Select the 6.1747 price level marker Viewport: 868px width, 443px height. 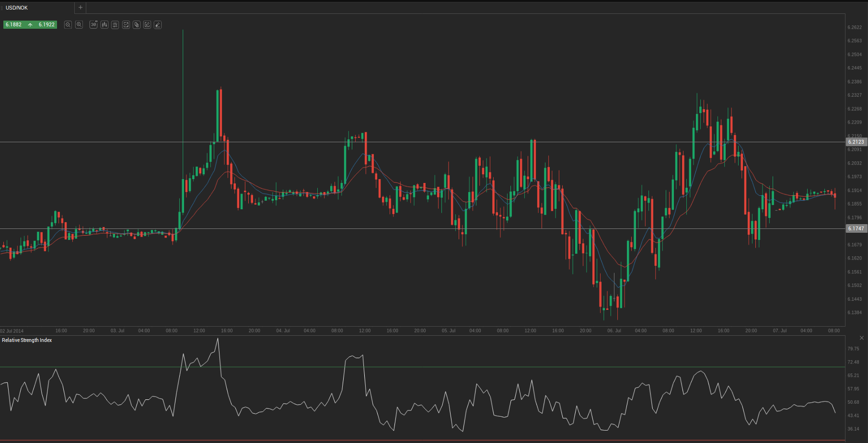pyautogui.click(x=856, y=228)
